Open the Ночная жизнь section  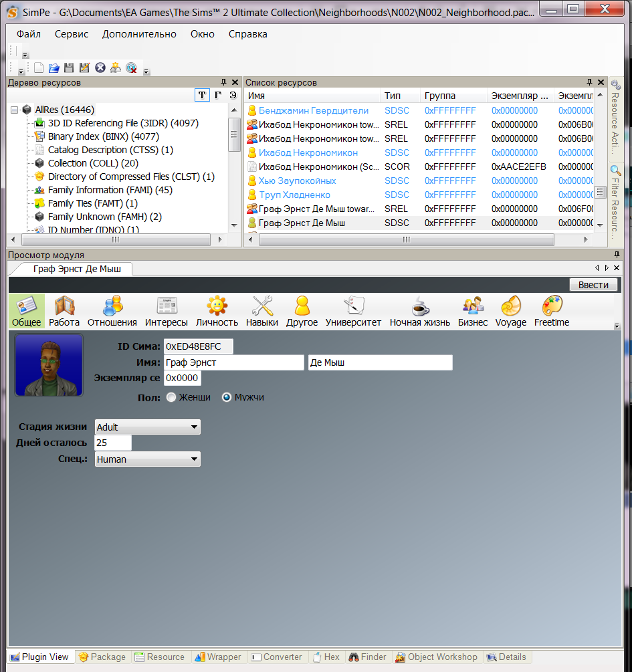[x=419, y=312]
